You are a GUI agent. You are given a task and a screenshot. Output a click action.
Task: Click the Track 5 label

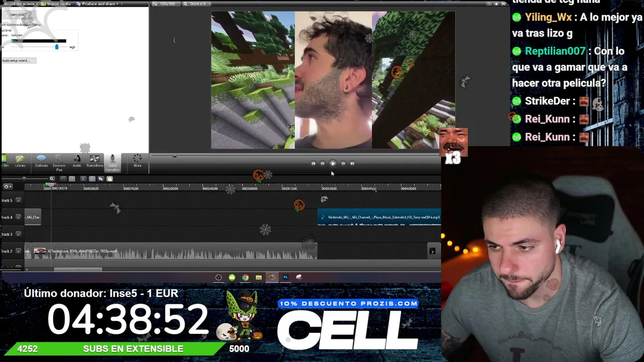(x=7, y=201)
